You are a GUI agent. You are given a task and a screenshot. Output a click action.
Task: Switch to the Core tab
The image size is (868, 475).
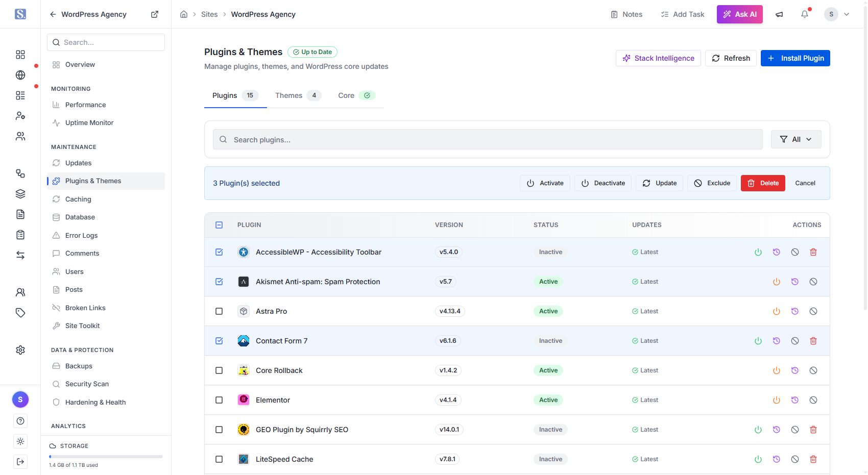point(356,95)
